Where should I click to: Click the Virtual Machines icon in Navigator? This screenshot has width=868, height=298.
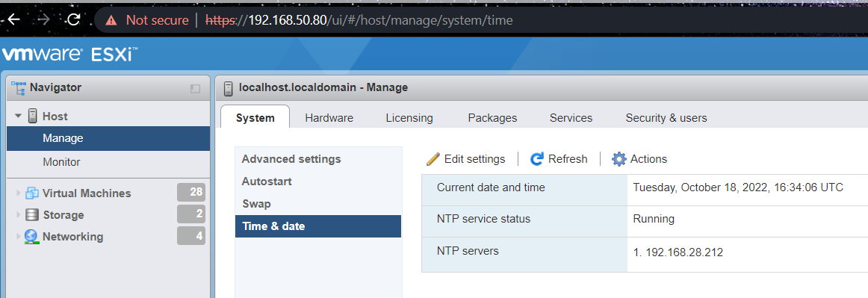pos(32,193)
